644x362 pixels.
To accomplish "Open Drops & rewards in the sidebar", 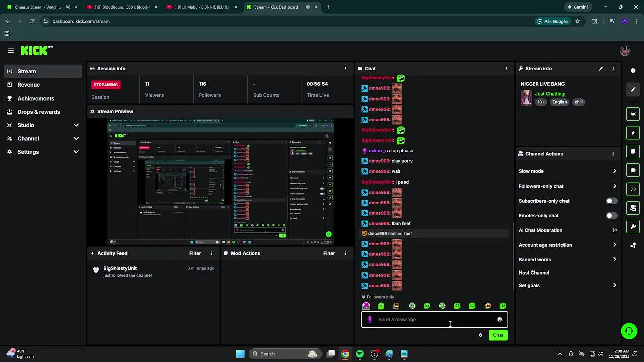I will click(x=43, y=112).
